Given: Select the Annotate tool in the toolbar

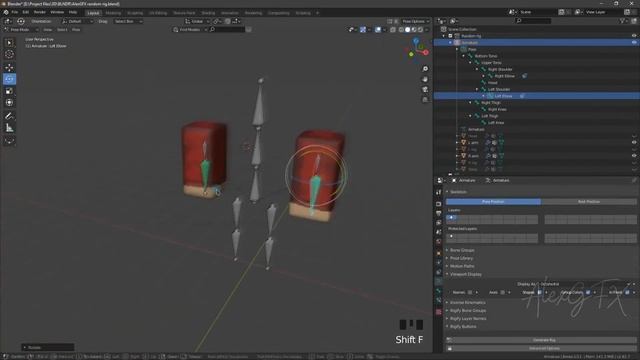Looking at the screenshot, I should [x=9, y=116].
